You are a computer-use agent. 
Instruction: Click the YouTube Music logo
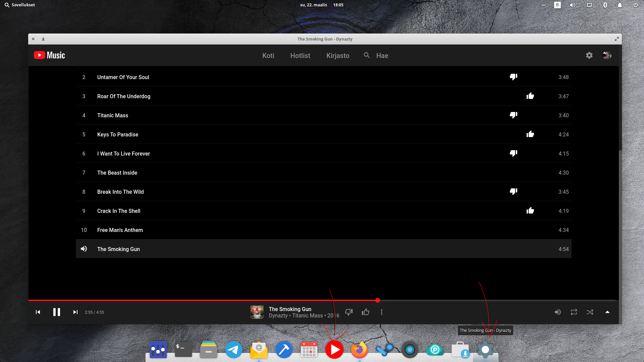pyautogui.click(x=49, y=55)
